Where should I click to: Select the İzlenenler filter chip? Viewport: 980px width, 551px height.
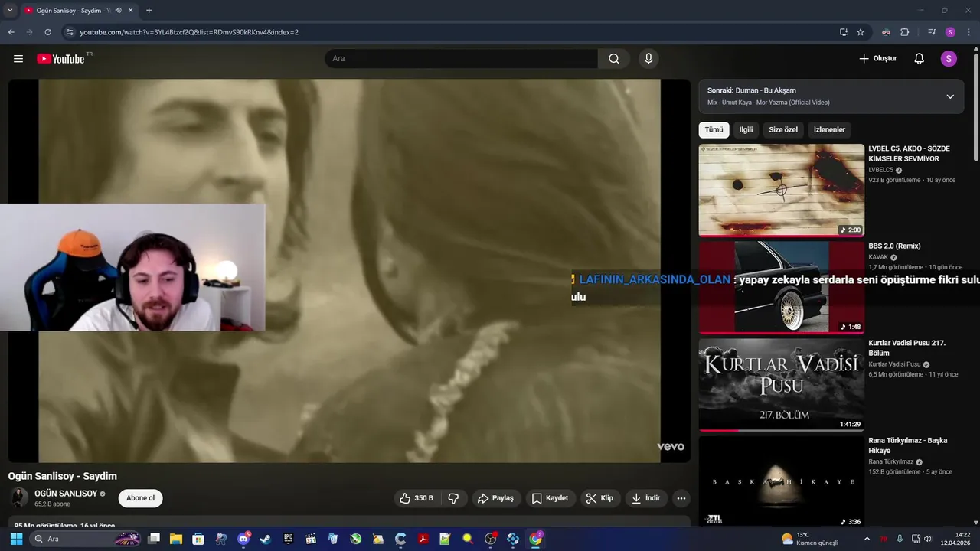(x=829, y=129)
